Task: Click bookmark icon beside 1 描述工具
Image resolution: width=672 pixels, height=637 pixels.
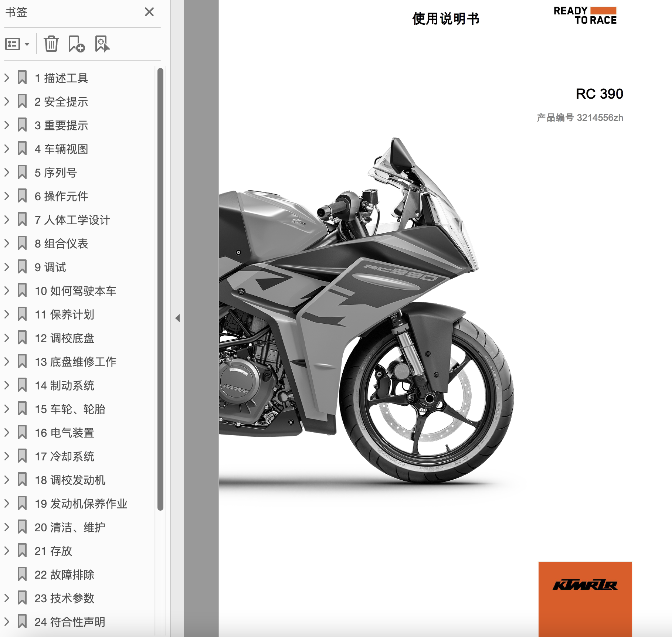Action: (22, 78)
